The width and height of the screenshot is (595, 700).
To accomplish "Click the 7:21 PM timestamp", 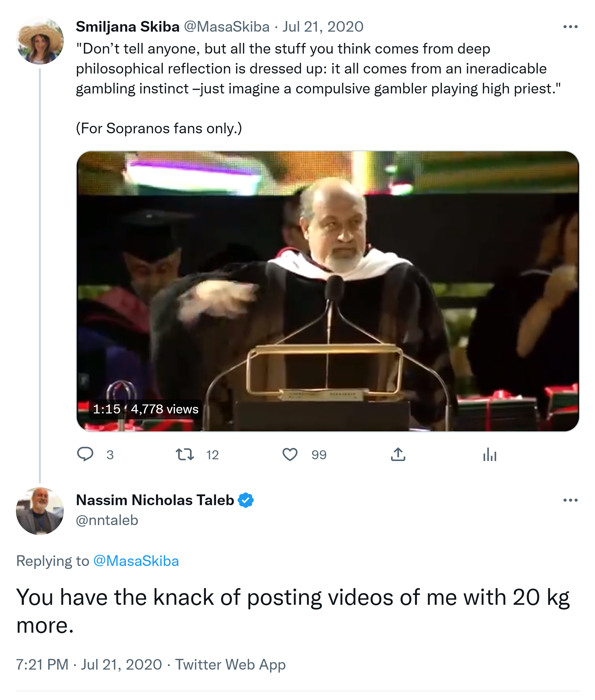I will click(42, 664).
